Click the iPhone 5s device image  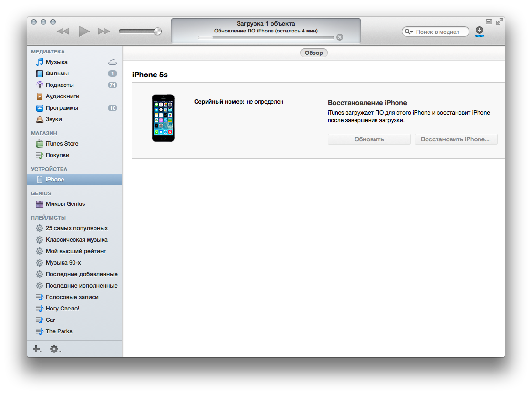[x=163, y=118]
